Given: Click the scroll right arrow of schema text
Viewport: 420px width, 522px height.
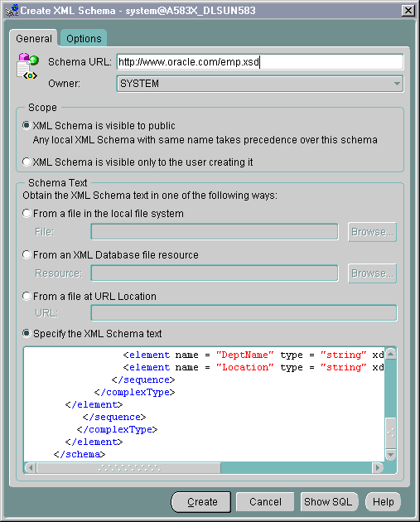Looking at the screenshot, I should click(378, 468).
